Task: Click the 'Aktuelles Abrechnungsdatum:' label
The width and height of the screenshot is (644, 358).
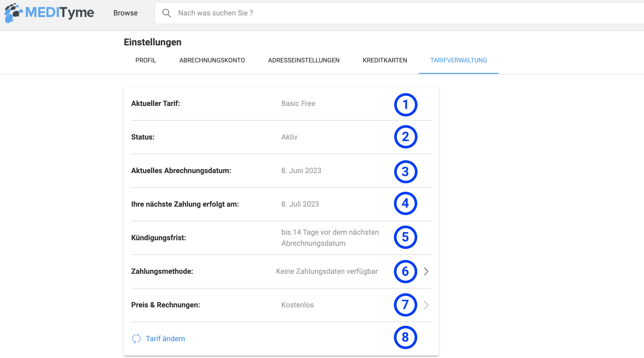Action: [x=181, y=171]
